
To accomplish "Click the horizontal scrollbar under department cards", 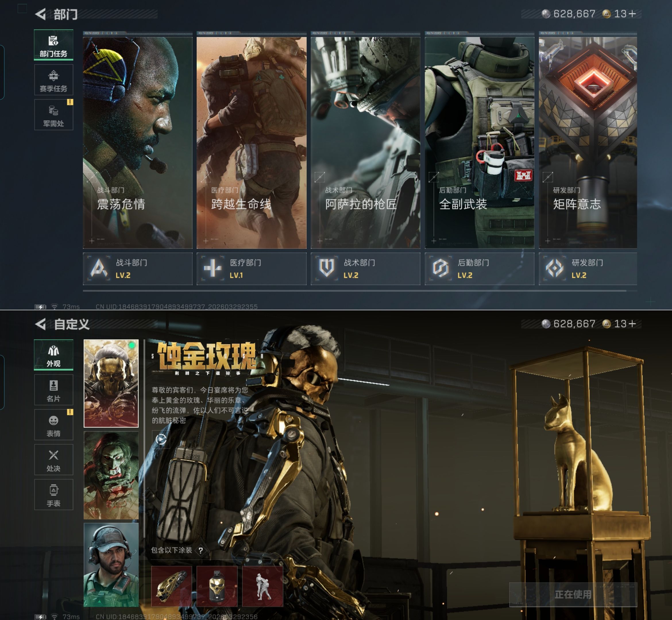I will [x=354, y=291].
